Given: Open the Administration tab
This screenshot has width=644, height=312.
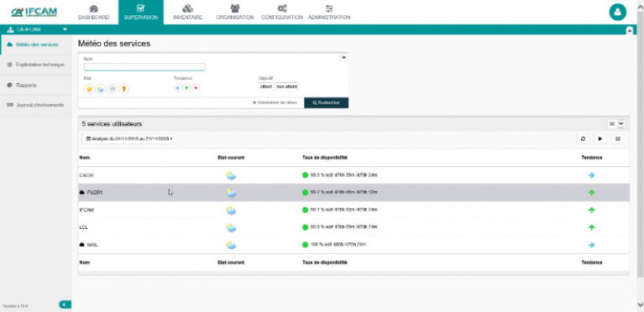Looking at the screenshot, I should coord(329,13).
